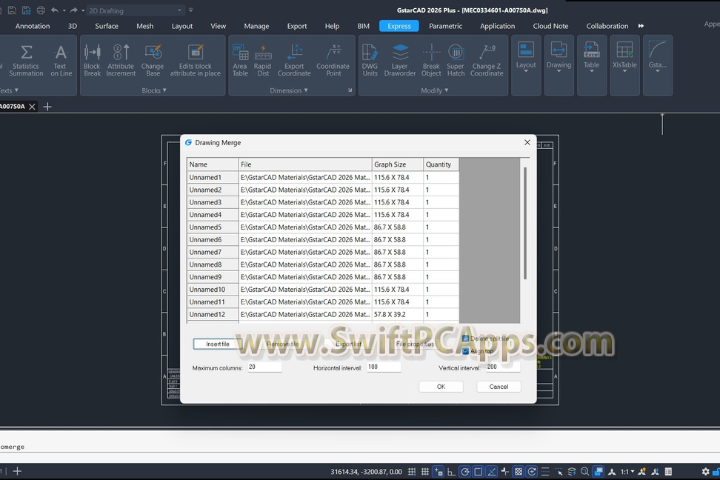Open status bar settings gear
The height and width of the screenshot is (480, 720).
(x=705, y=471)
